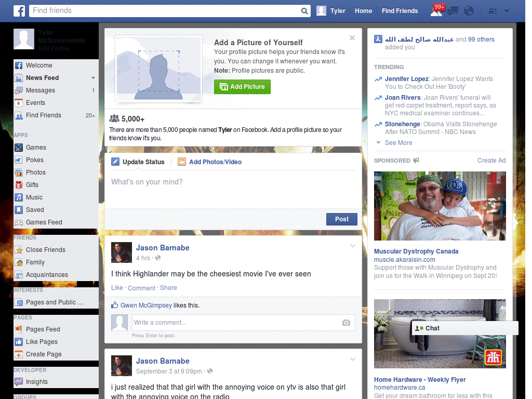Click Comment on the Highlander post
Screen dimensions: 532x399
pyautogui.click(x=141, y=288)
